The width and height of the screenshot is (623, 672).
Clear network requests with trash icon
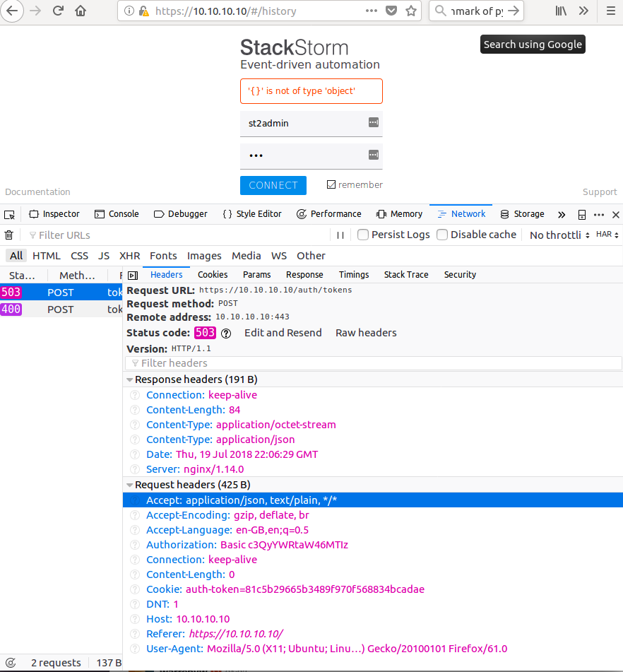click(8, 235)
